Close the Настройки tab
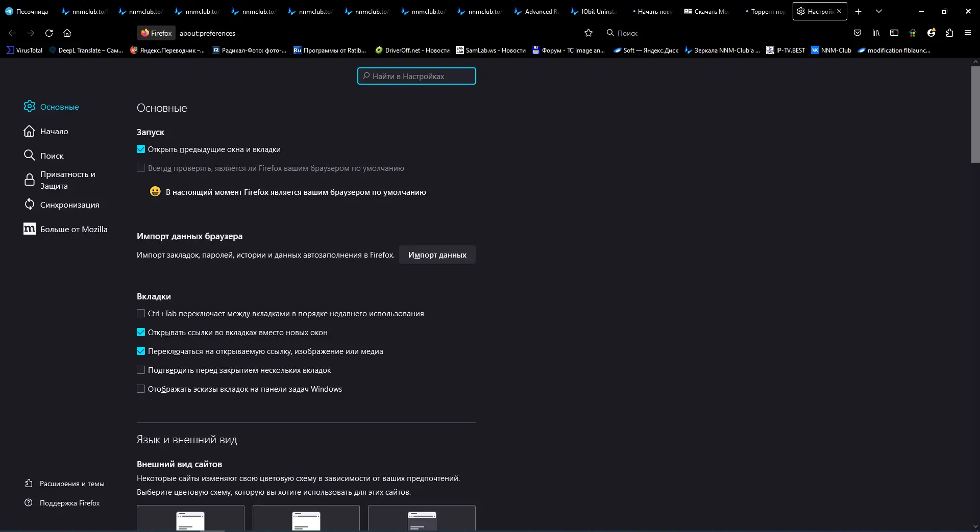 [x=839, y=11]
